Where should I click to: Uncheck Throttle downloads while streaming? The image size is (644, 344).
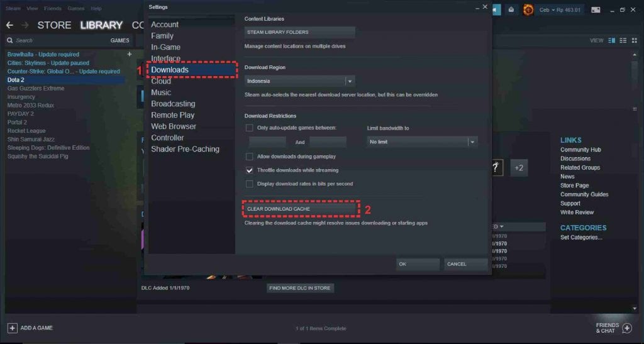click(x=249, y=170)
